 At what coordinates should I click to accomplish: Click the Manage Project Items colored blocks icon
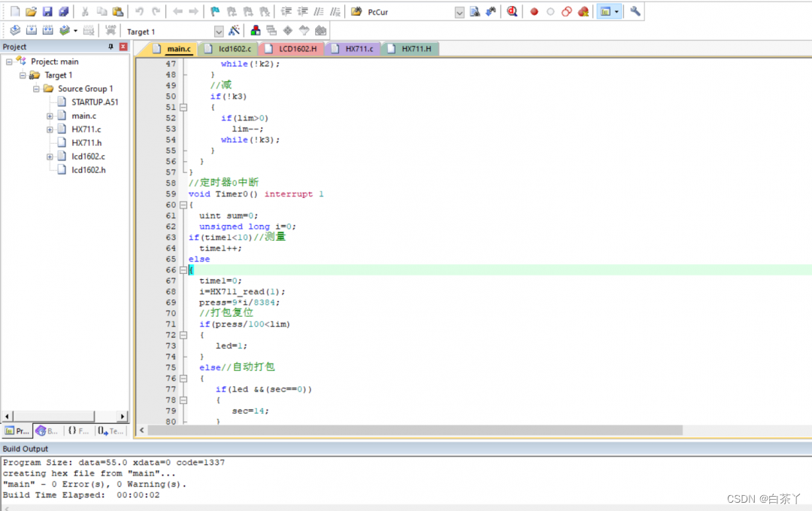pyautogui.click(x=256, y=31)
